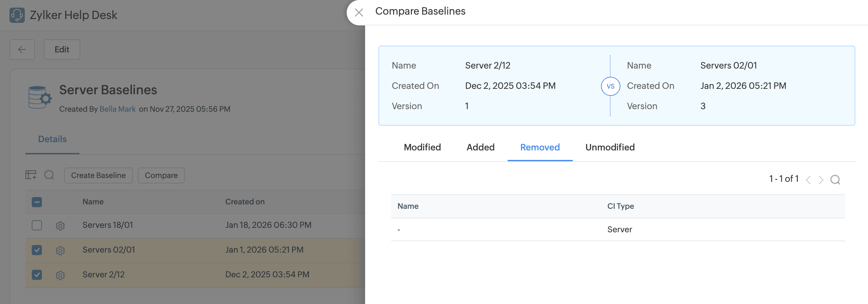Click search icon beside Create Baseline

[49, 175]
